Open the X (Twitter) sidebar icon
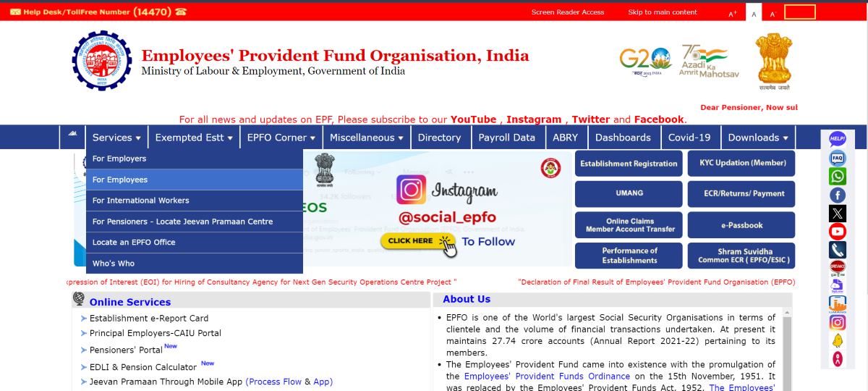The width and height of the screenshot is (868, 391). click(838, 213)
